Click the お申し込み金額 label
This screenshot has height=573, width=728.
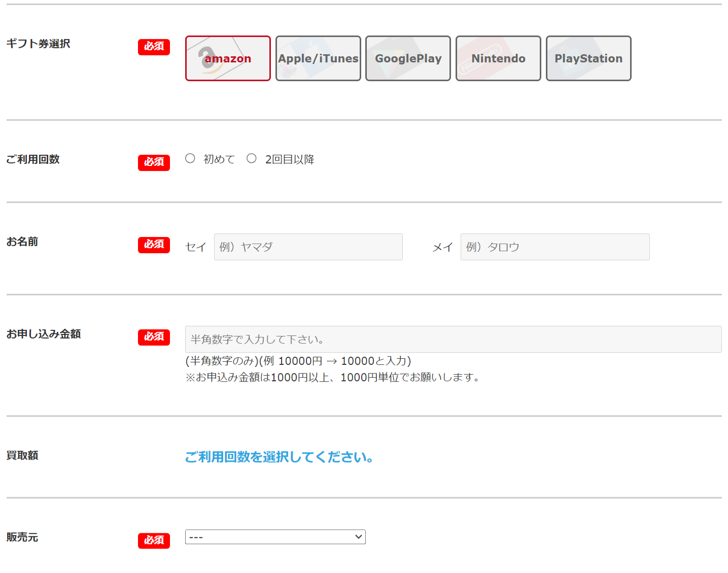click(x=44, y=334)
